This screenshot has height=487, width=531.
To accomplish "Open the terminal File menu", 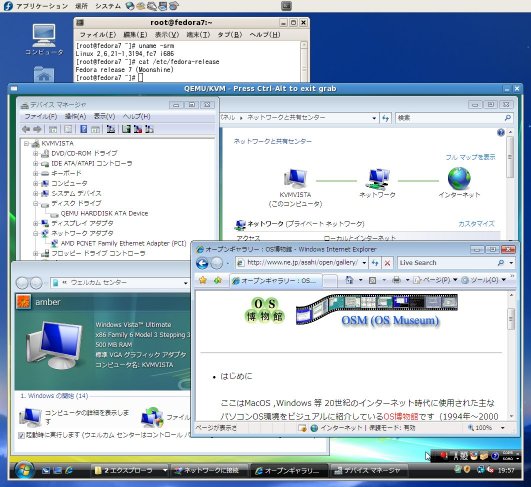I will (x=98, y=35).
